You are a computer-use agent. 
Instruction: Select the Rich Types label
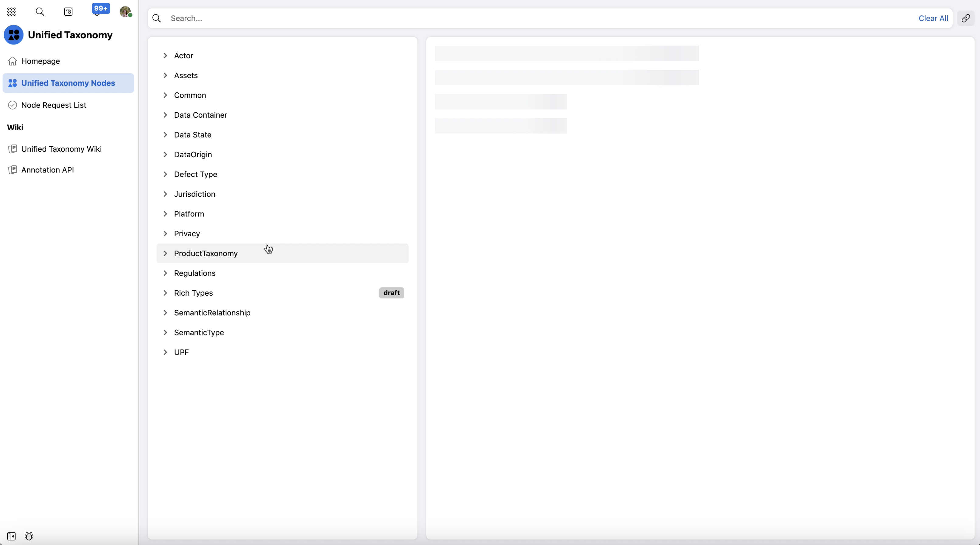[x=194, y=293]
